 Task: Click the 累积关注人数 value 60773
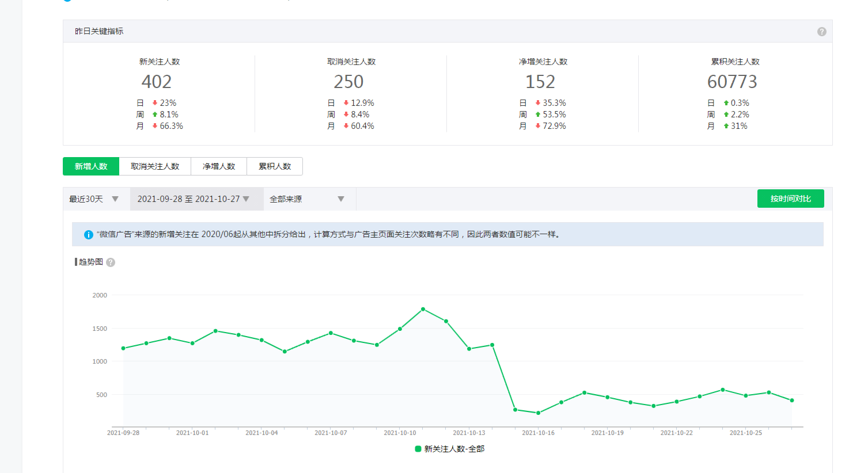(732, 82)
